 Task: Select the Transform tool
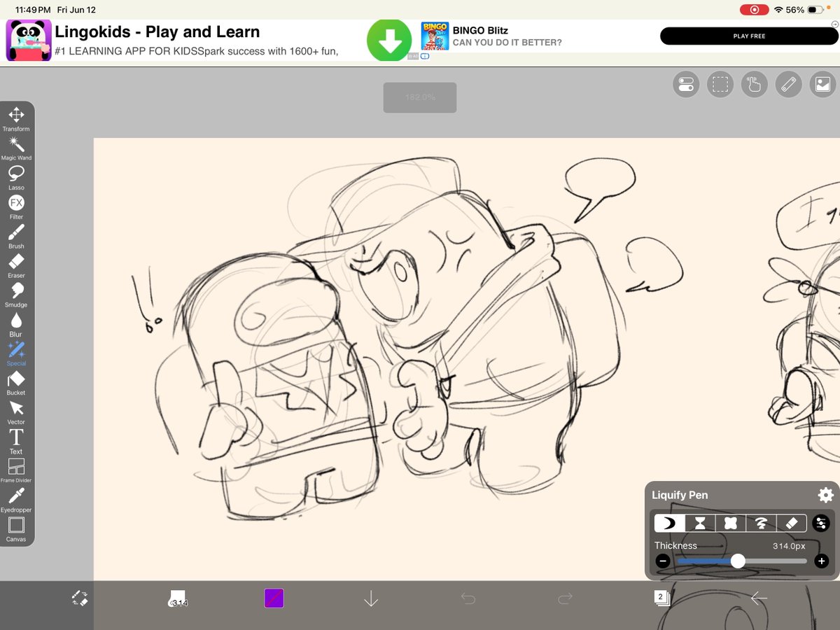click(x=16, y=119)
